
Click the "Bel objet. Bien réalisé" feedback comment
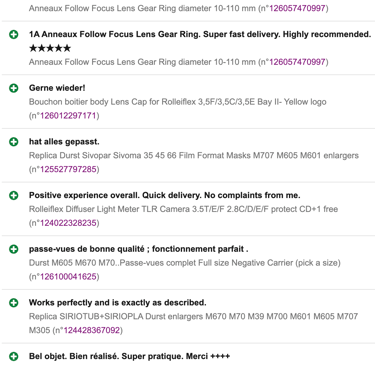coord(129,356)
